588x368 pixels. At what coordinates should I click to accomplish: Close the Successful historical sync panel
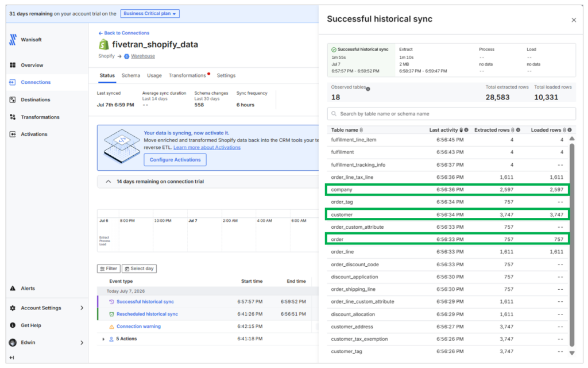[574, 20]
